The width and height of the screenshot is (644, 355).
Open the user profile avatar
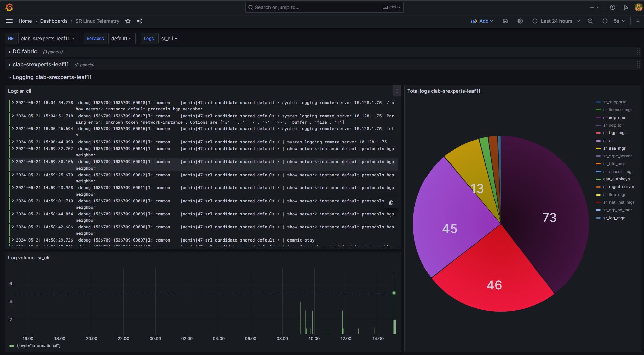(x=638, y=7)
